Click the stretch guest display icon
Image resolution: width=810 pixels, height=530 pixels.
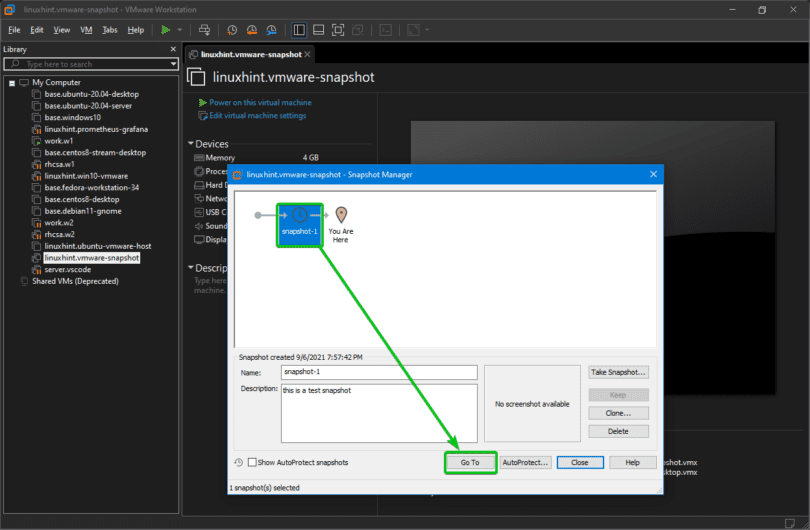pos(413,30)
